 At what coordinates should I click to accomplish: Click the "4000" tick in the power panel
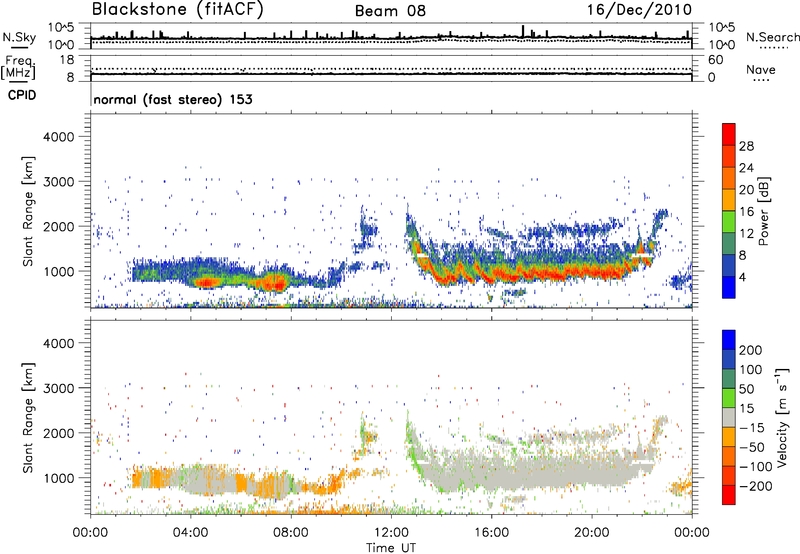click(58, 137)
